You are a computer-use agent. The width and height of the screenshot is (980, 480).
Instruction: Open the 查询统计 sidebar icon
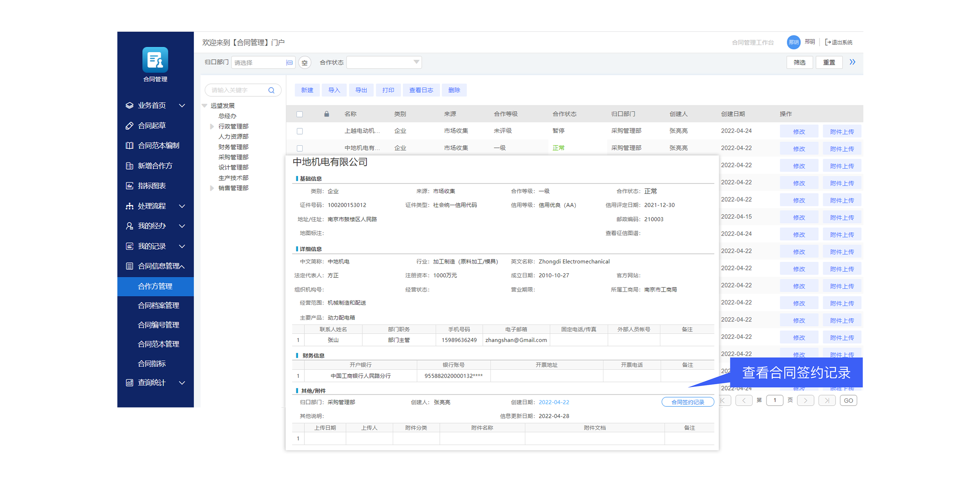tap(129, 383)
